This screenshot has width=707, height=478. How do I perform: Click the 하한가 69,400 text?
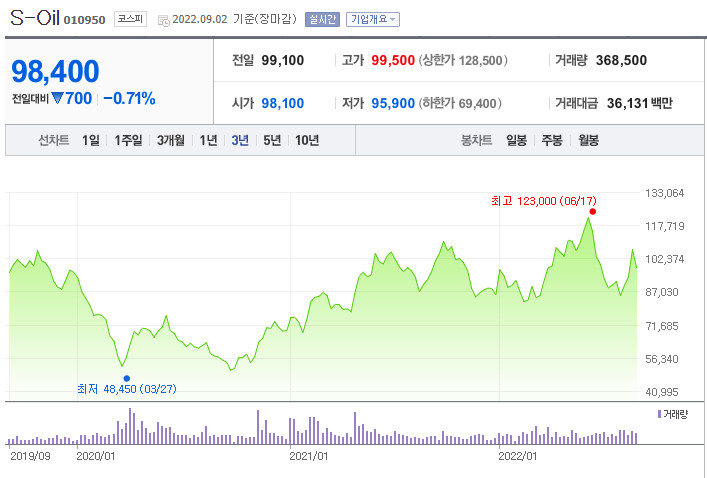(460, 104)
